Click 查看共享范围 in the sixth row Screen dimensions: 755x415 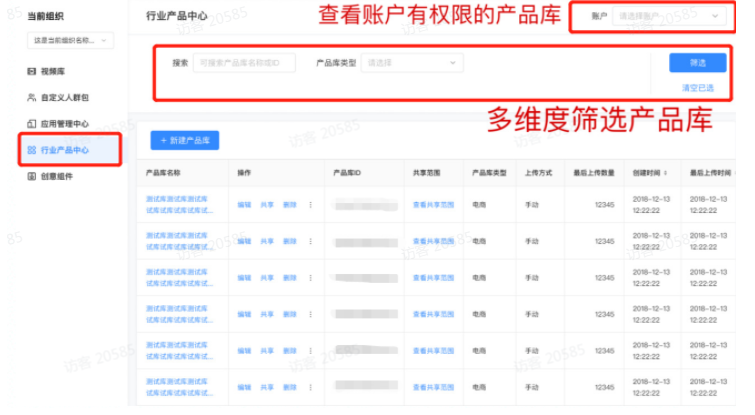point(433,388)
